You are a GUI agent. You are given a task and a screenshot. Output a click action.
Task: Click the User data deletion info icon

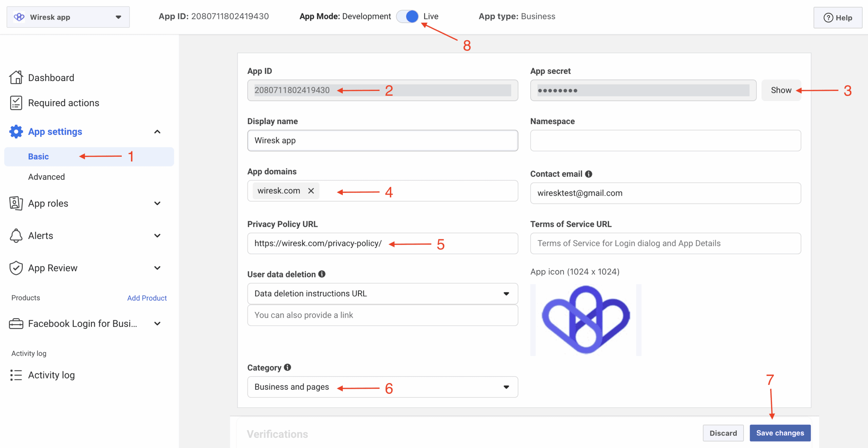[322, 274]
